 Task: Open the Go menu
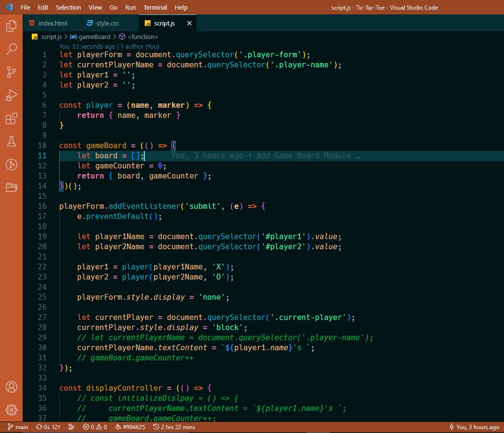pyautogui.click(x=113, y=7)
